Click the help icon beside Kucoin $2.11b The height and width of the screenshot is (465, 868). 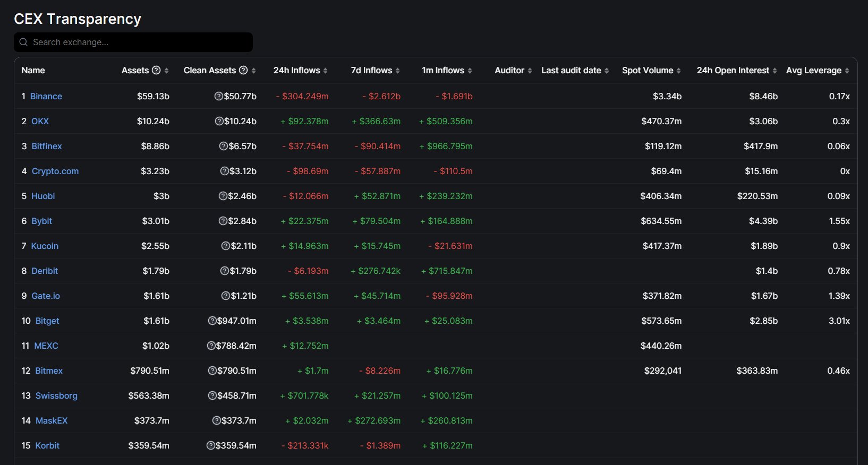pos(226,246)
